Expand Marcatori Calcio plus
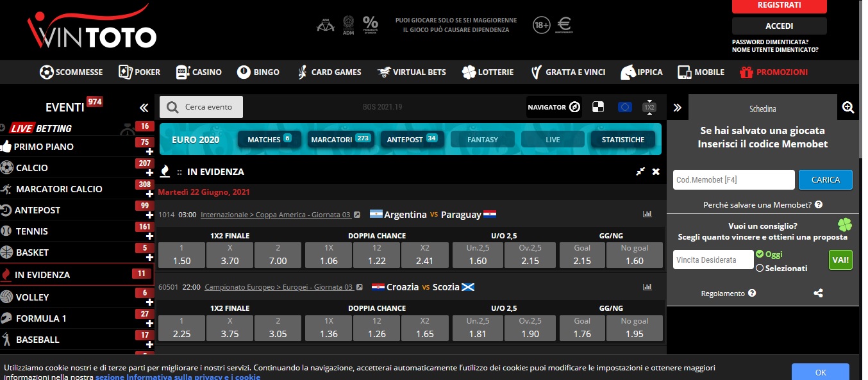Viewport: 868px width, 380px height. point(150,195)
